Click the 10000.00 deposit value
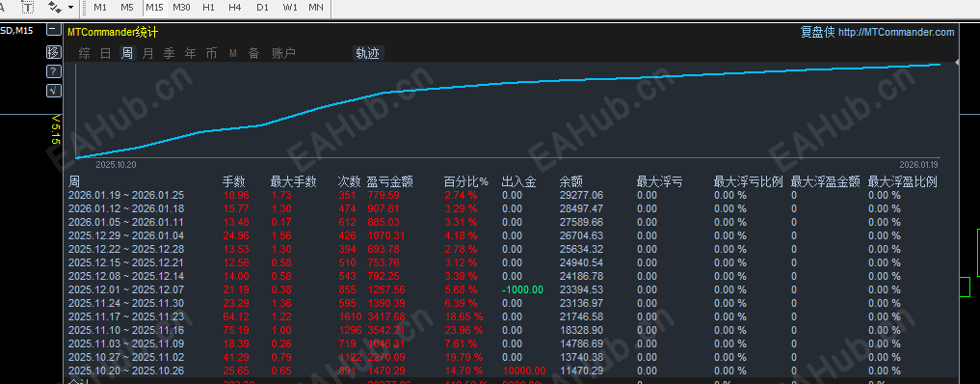980x384 pixels. [x=524, y=370]
